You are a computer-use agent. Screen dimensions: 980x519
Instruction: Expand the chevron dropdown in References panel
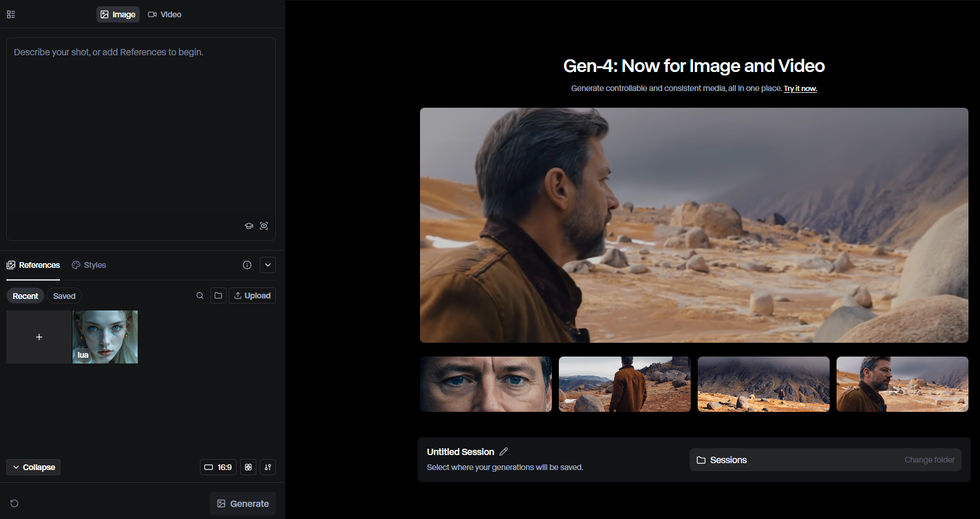268,265
